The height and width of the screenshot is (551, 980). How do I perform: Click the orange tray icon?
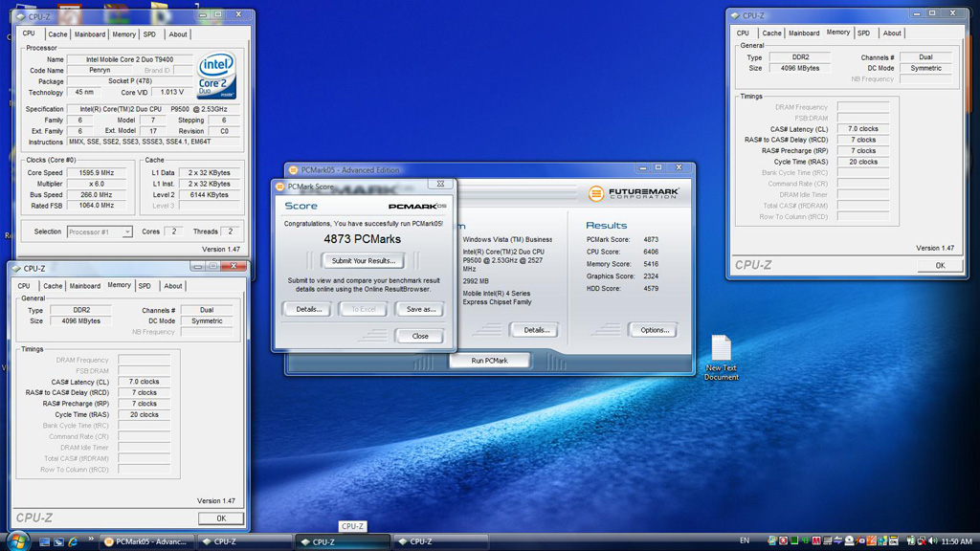click(x=871, y=540)
